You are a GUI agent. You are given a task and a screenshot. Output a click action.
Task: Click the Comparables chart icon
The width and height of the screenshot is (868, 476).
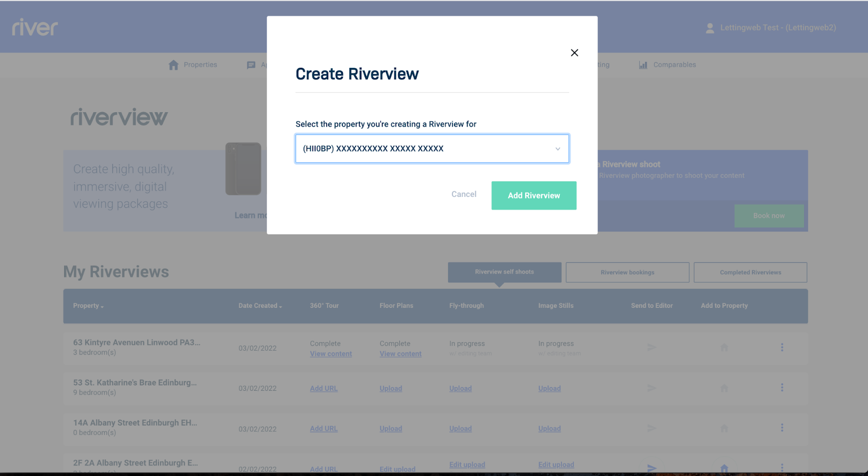click(643, 65)
